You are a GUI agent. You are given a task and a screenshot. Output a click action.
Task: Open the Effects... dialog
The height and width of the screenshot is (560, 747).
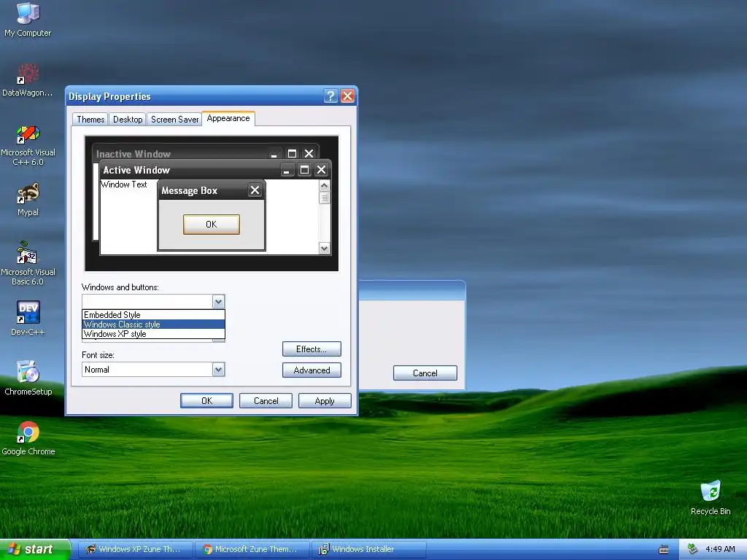click(311, 349)
